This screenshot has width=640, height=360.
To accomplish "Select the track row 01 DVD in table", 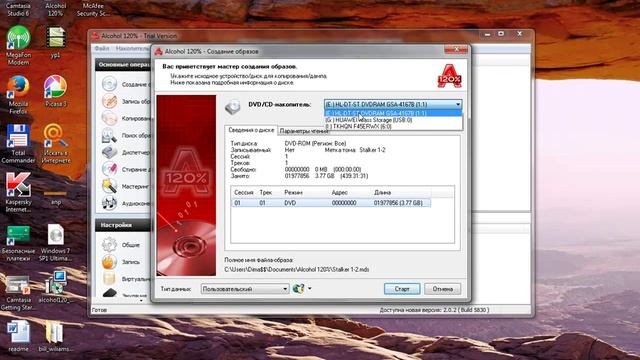I will (331, 203).
